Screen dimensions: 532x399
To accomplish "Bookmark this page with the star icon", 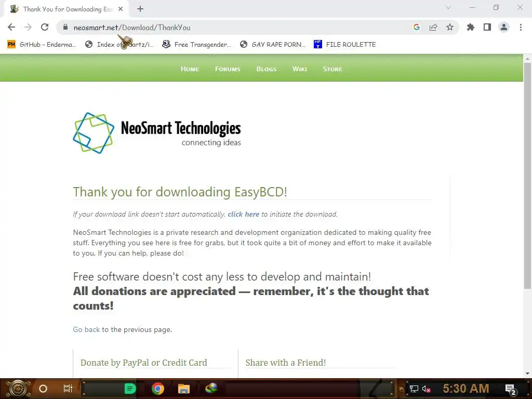I will click(450, 27).
